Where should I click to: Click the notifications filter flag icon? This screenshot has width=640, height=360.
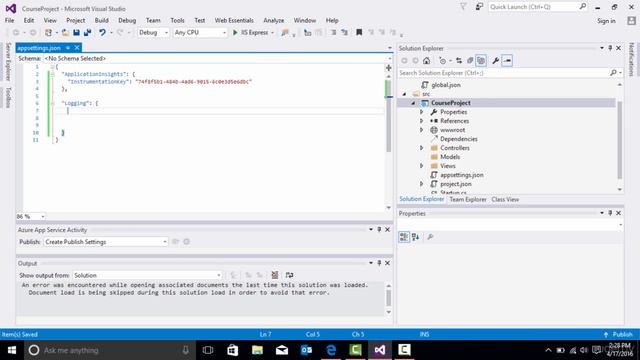463,7
